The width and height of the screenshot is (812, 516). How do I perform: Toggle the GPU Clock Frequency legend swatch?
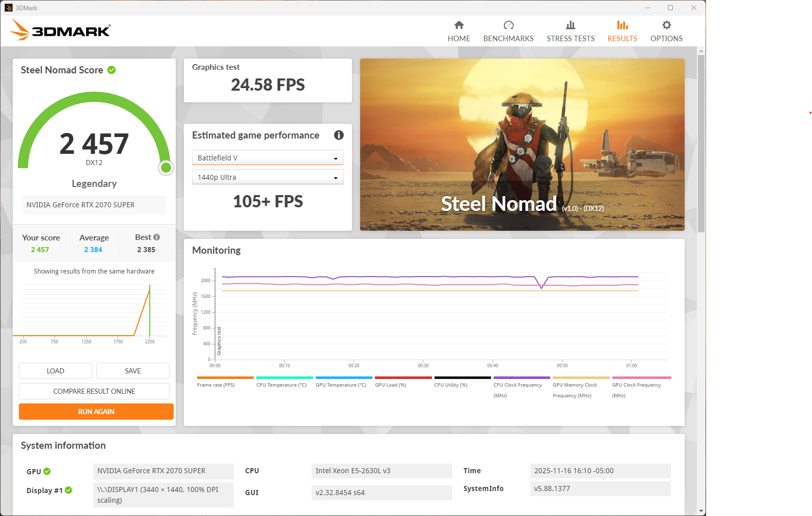(642, 378)
